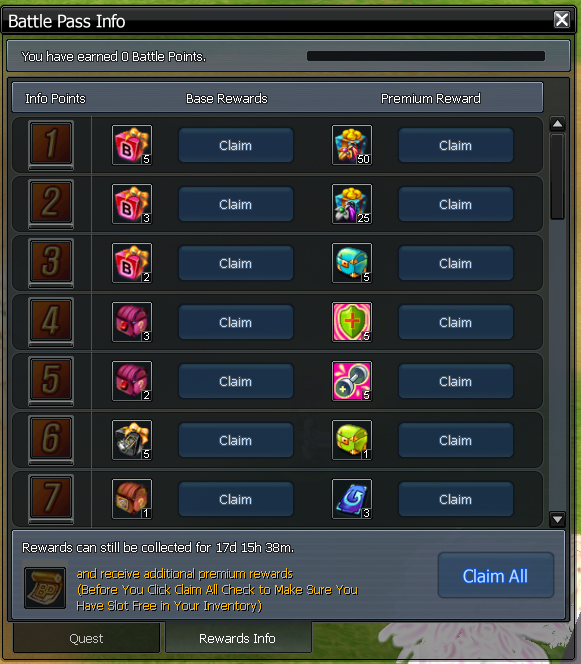Open the Rewards Info tab
This screenshot has height=664, width=581.
pyautogui.click(x=238, y=638)
